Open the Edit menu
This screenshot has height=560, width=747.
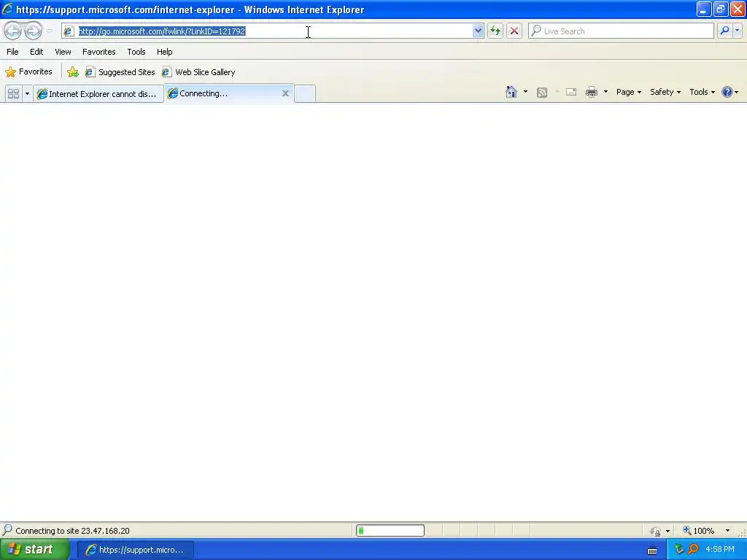36,52
